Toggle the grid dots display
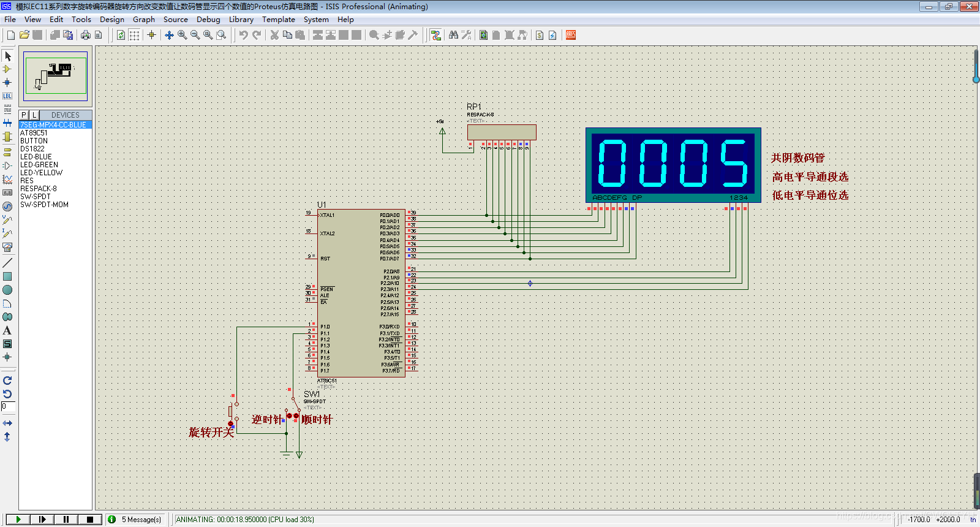Screen dimensions: 980x527 point(134,35)
